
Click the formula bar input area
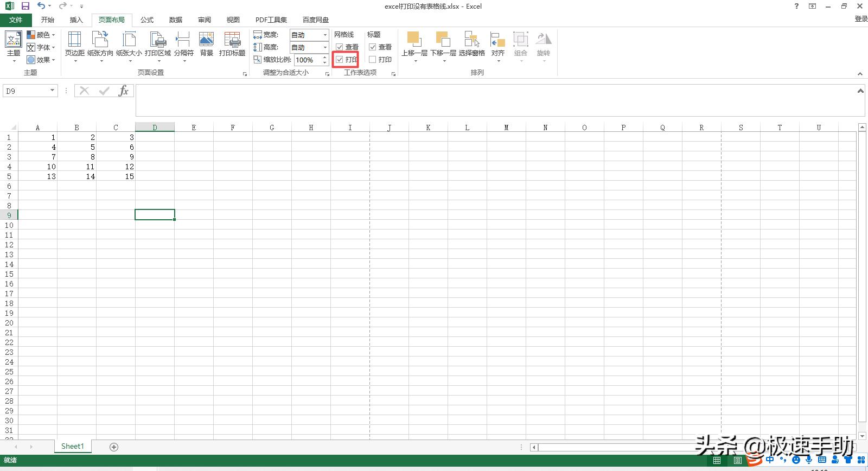(x=488, y=100)
